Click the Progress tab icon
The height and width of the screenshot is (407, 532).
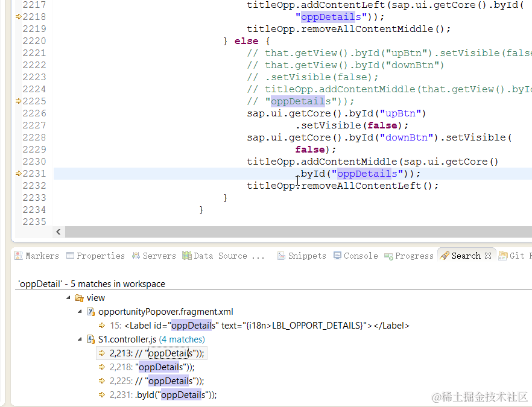pos(388,256)
